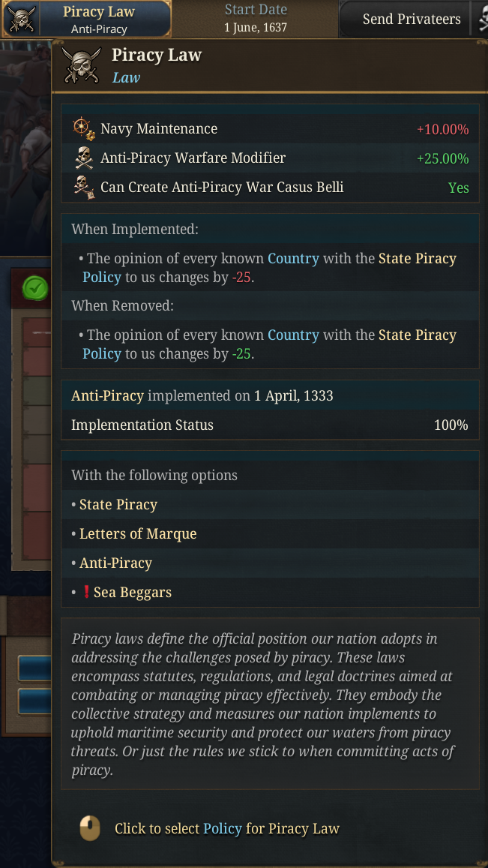Viewport: 488px width, 868px height.
Task: Click the crossed-swords skull icon beside the tooltip title
Action: (81, 65)
